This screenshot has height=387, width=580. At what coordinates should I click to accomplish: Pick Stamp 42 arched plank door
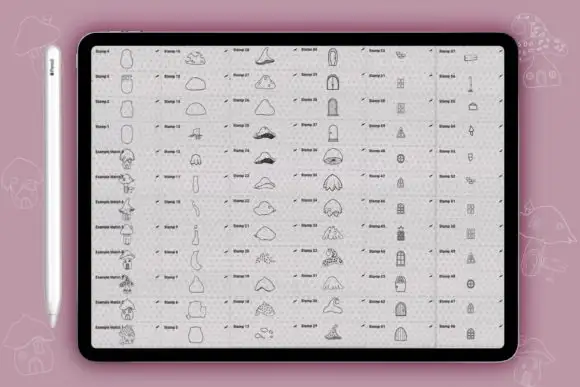401,309
